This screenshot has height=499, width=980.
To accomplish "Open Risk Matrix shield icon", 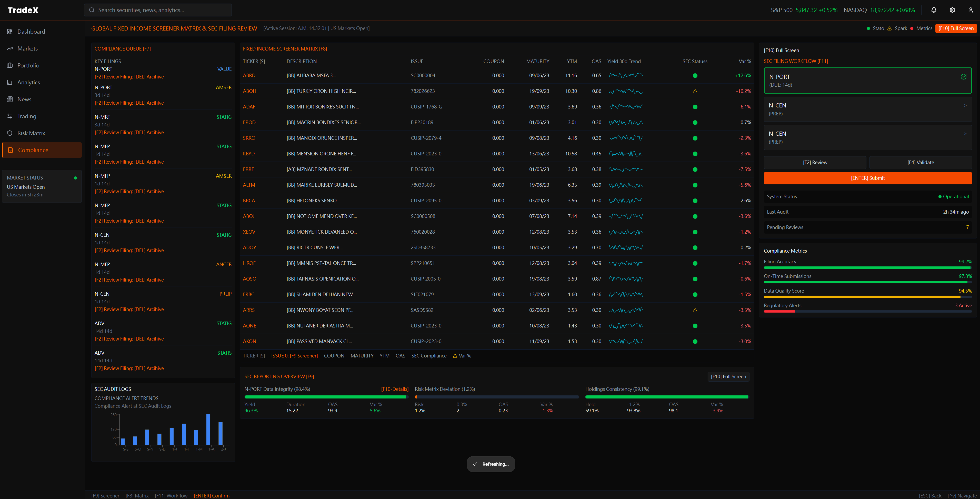I will 10,133.
